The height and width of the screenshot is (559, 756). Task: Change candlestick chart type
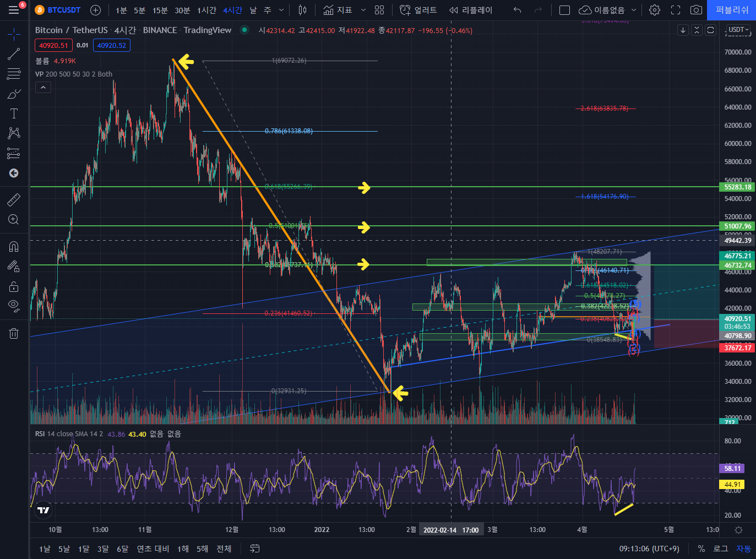tap(302, 10)
